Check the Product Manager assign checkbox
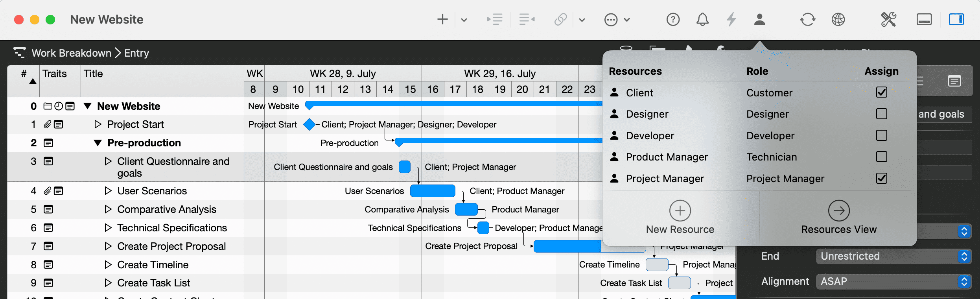 point(881,157)
